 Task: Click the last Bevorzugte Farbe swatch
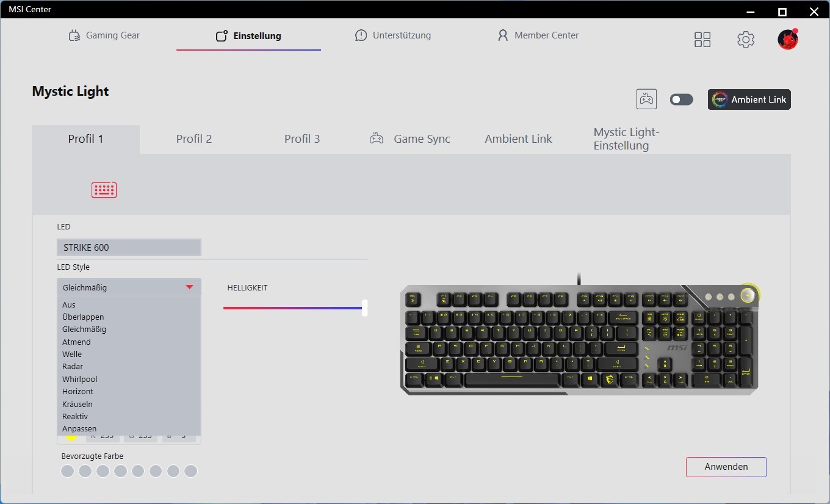191,471
